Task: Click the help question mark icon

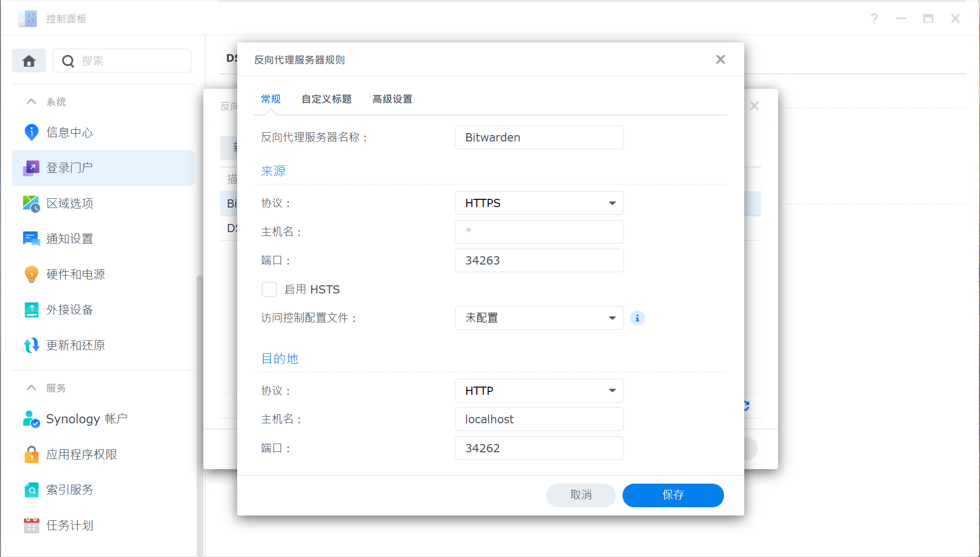Action: pos(874,18)
